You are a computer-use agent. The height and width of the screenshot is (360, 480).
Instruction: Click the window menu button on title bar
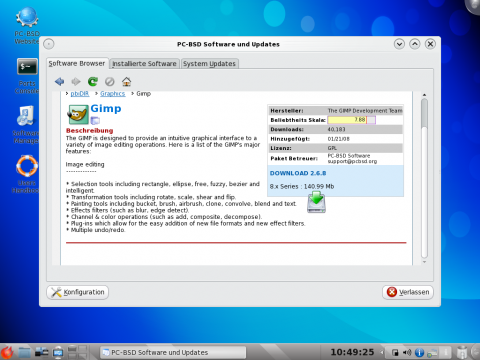49,44
